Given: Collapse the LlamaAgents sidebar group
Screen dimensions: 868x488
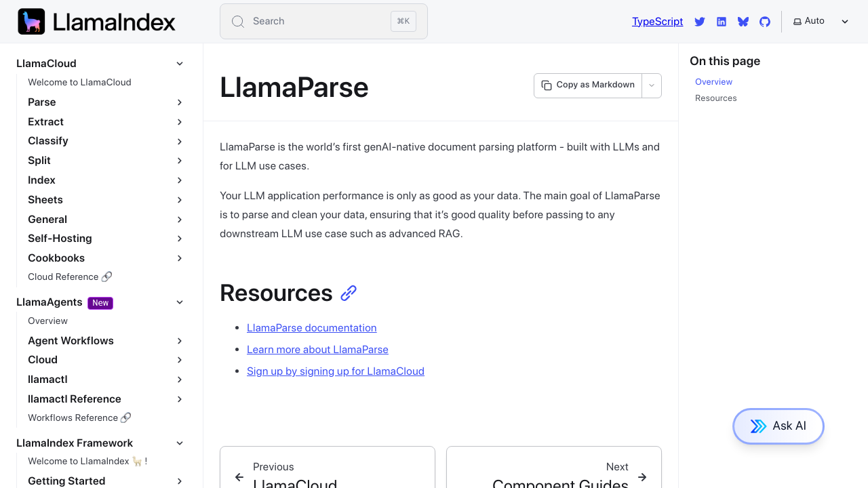Looking at the screenshot, I should [180, 302].
